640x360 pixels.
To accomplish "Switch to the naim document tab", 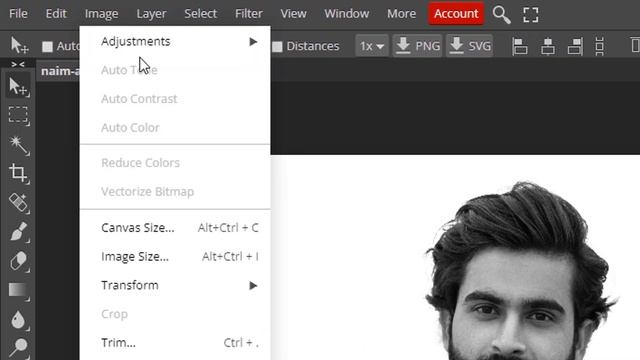I will pyautogui.click(x=59, y=71).
